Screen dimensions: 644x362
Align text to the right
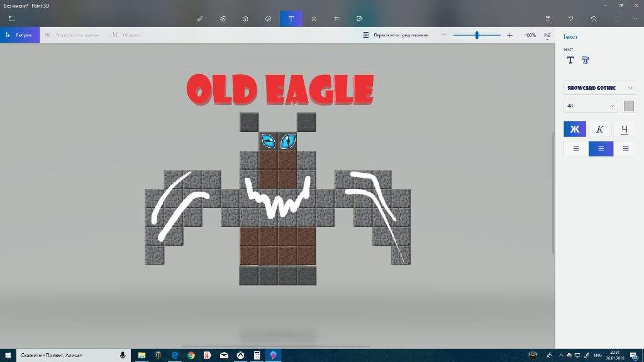point(625,148)
